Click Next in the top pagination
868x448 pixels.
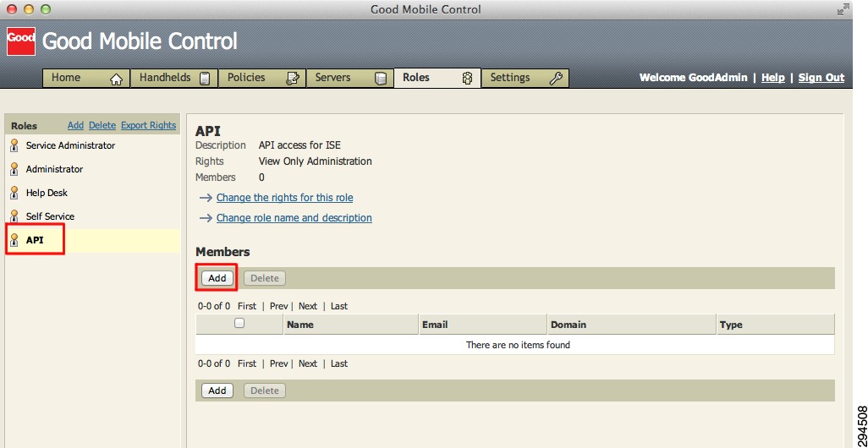click(308, 306)
